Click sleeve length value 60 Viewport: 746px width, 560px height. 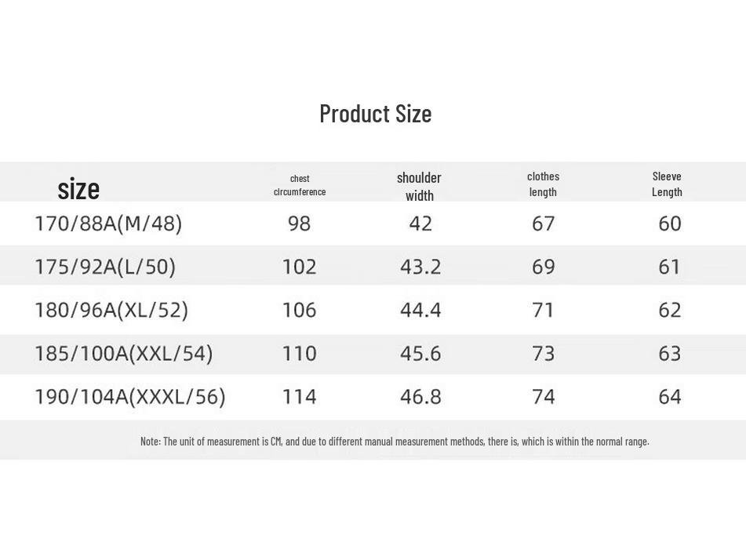(x=670, y=224)
